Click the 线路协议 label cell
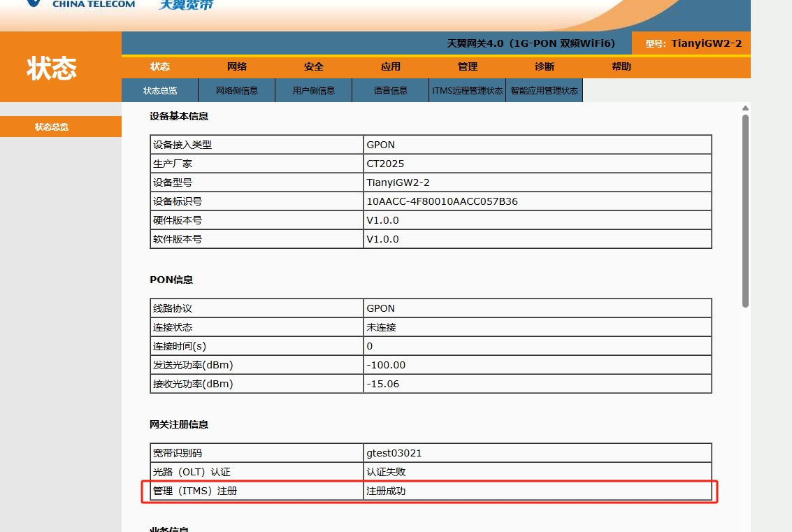 [x=257, y=308]
